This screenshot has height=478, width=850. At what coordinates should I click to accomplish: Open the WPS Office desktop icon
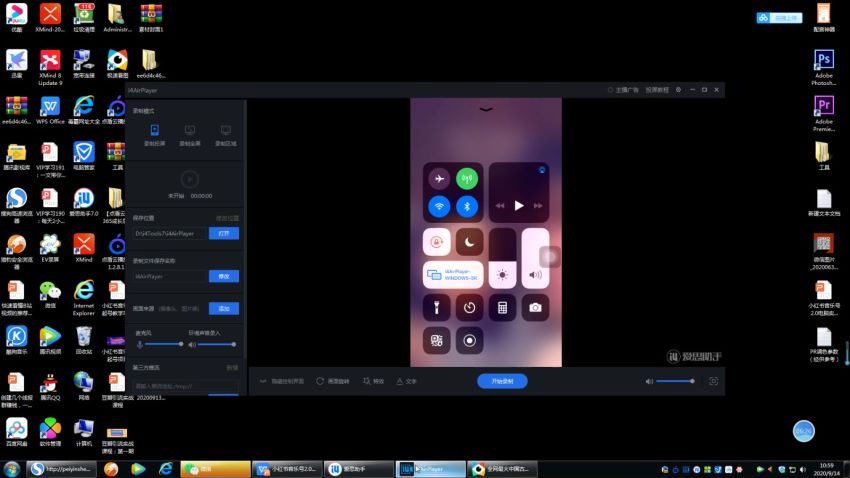pos(50,111)
